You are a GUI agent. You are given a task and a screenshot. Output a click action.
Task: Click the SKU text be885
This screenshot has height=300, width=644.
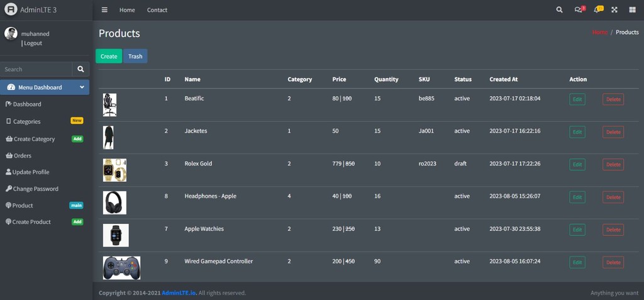[426, 99]
